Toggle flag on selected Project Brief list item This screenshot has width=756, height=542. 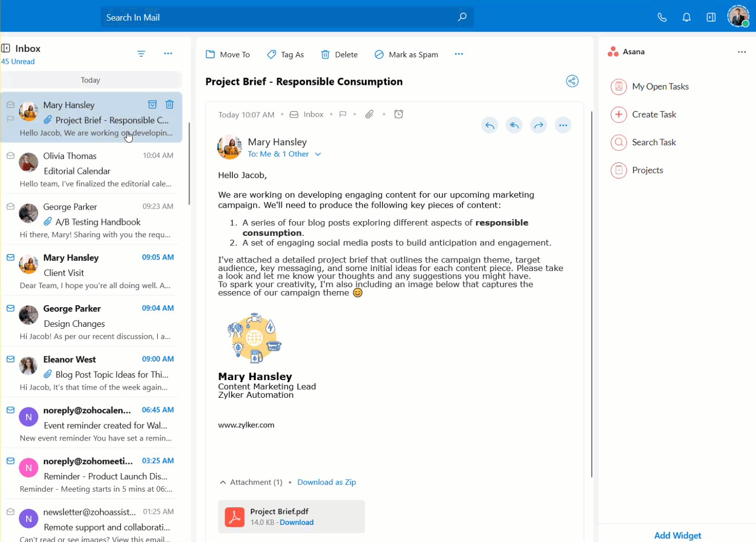10,119
